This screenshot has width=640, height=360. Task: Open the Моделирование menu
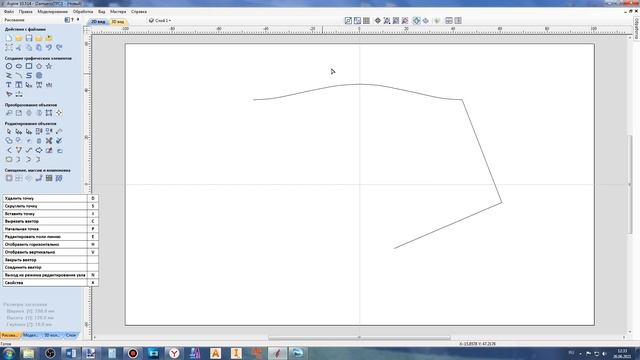(x=53, y=11)
